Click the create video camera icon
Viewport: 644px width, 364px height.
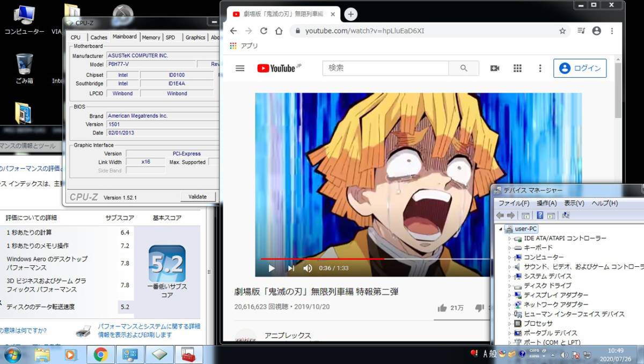494,68
